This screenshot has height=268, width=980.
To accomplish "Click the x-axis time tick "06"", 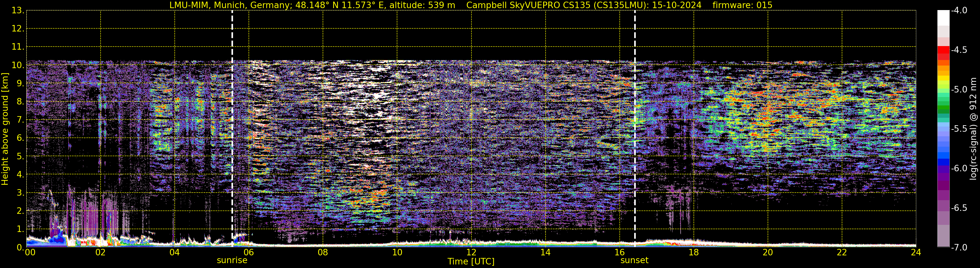I will click(x=249, y=252).
